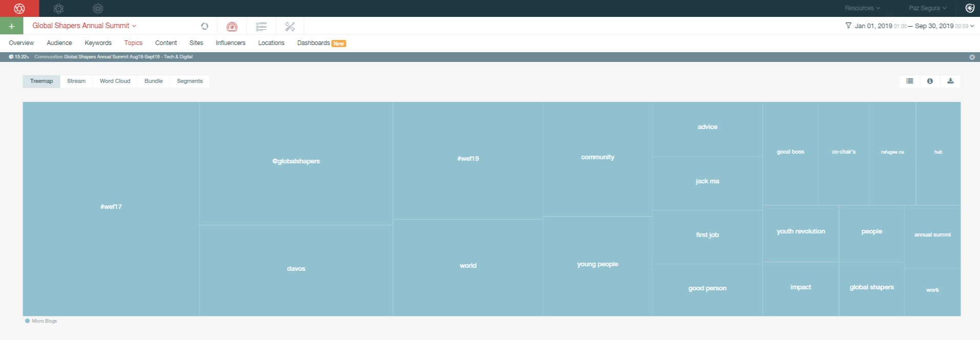
Task: Dismiss the Communities filter bar
Action: point(972,57)
